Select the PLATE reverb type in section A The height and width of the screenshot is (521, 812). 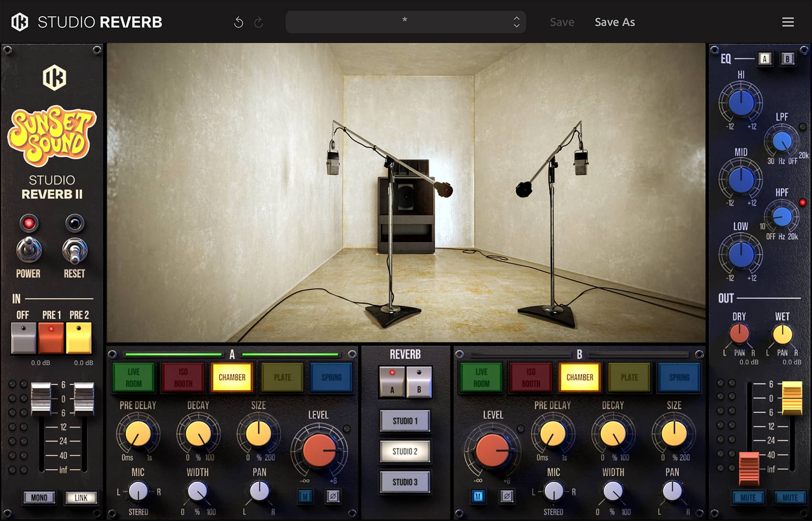click(282, 377)
